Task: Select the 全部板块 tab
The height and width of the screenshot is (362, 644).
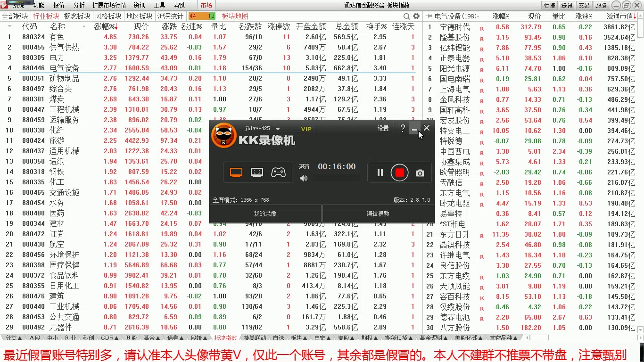Action: click(15, 16)
